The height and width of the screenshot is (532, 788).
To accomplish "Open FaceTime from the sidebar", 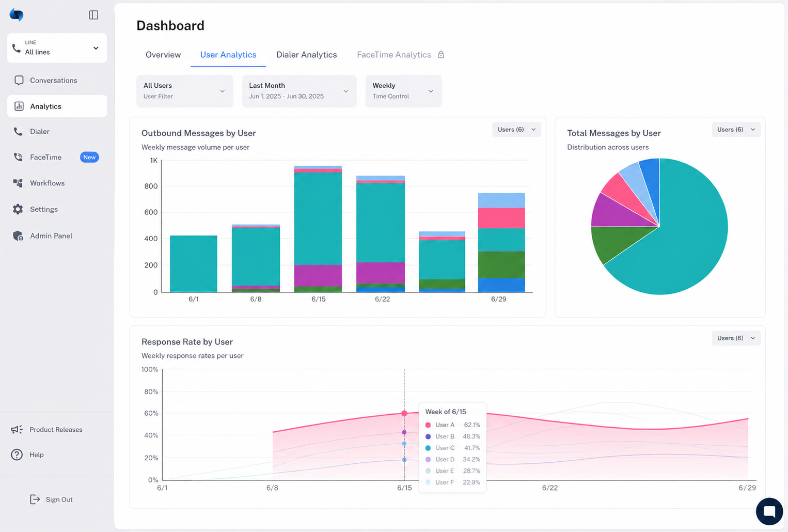I will pyautogui.click(x=45, y=157).
